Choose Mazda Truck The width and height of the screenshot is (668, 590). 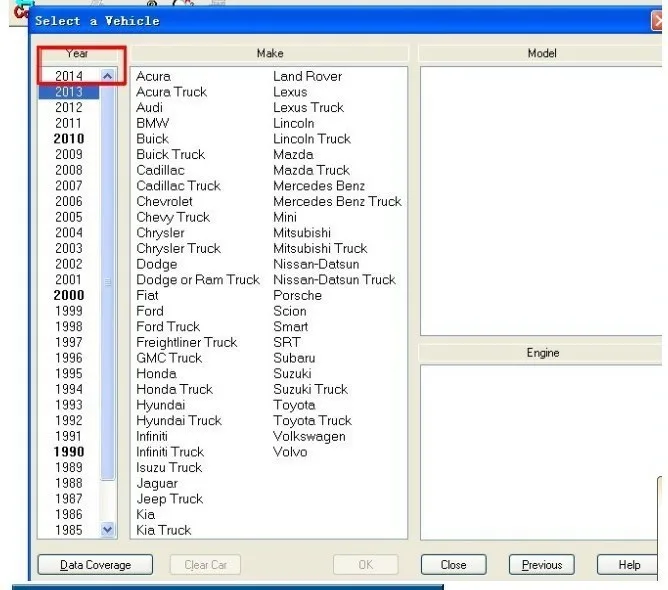tap(311, 170)
